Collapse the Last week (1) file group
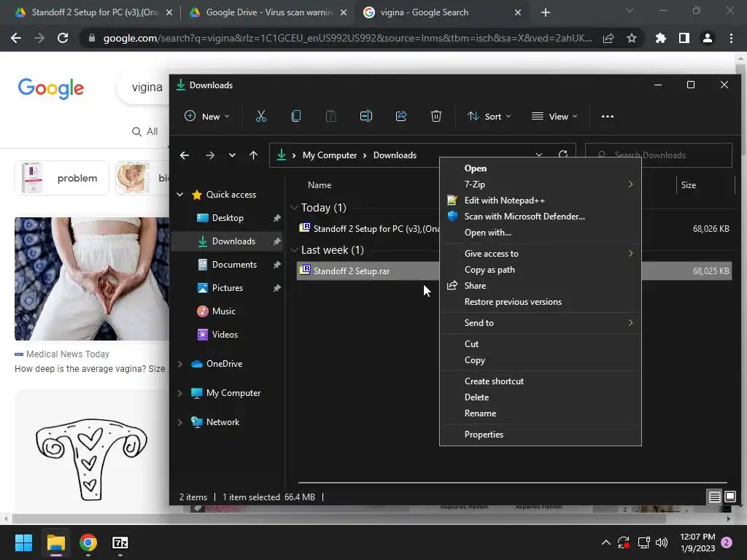Screen dimensions: 747x560 pyautogui.click(x=295, y=250)
